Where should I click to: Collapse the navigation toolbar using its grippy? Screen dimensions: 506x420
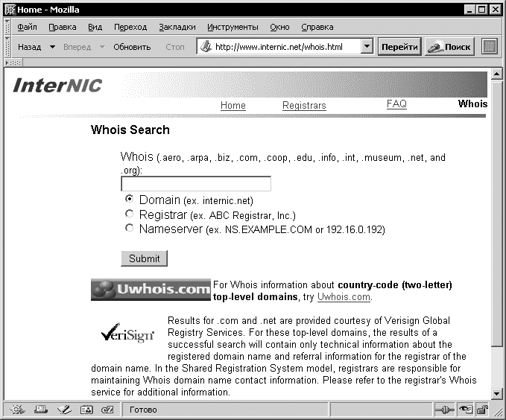coord(7,47)
